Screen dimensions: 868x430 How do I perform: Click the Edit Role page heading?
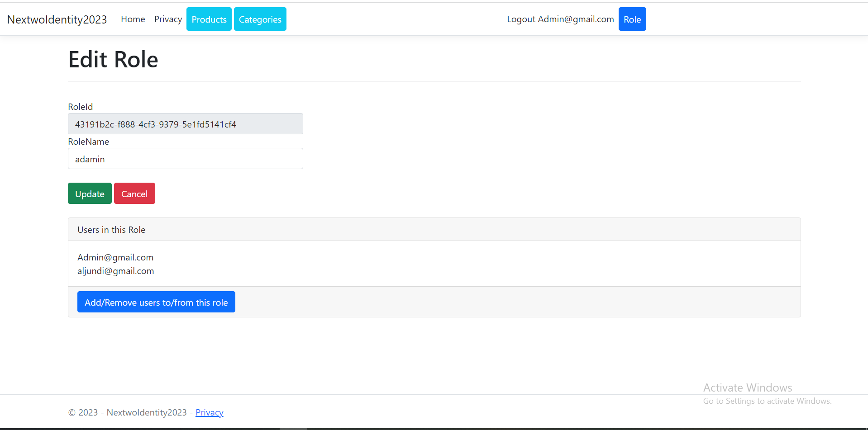(113, 59)
